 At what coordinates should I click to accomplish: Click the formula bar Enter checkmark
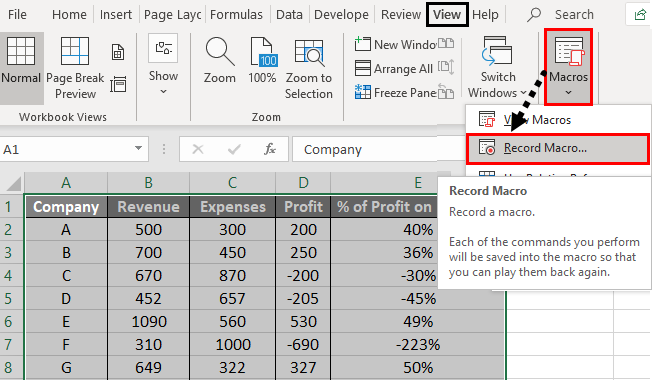pos(234,149)
